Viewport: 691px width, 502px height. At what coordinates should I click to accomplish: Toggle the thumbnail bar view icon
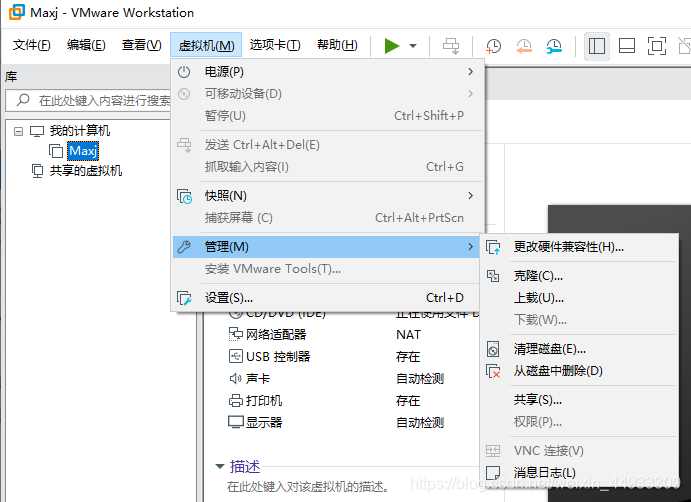pos(627,45)
